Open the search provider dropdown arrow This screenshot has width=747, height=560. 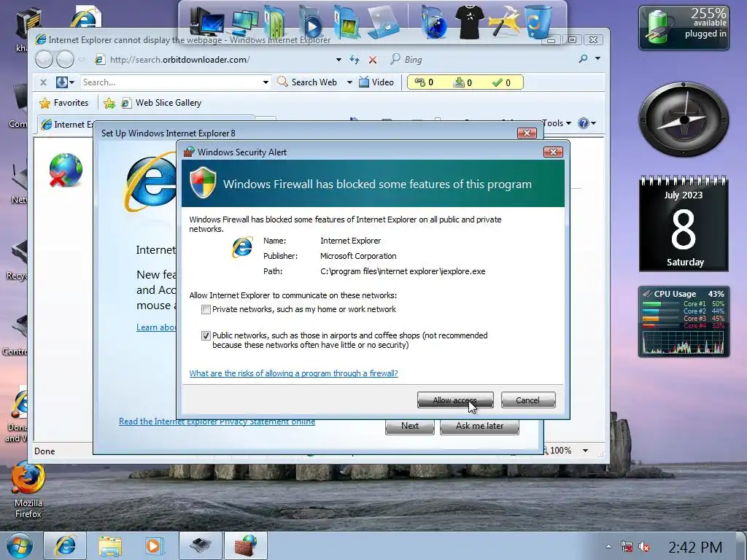(597, 58)
